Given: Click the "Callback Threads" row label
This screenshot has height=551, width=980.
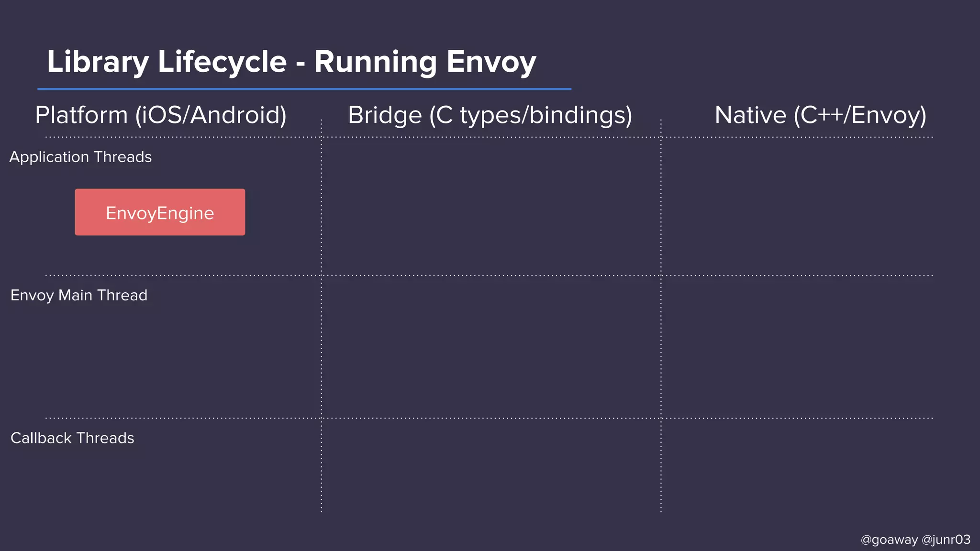Looking at the screenshot, I should pos(72,438).
